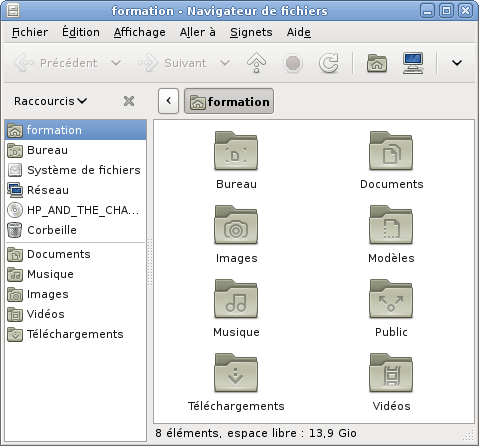Expand the Raccourcis sidebar dropdown
Image resolution: width=479 pixels, height=446 pixels.
[x=51, y=101]
